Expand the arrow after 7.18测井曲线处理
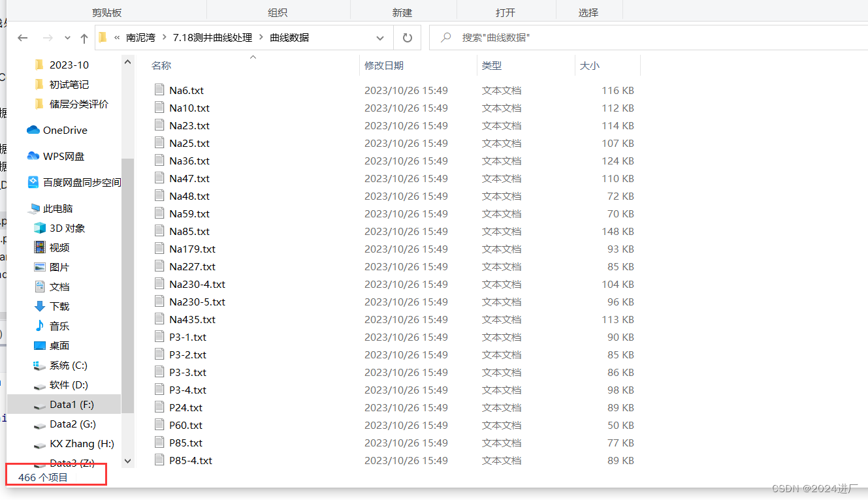Screen dimensions: 868x500 (x=261, y=38)
